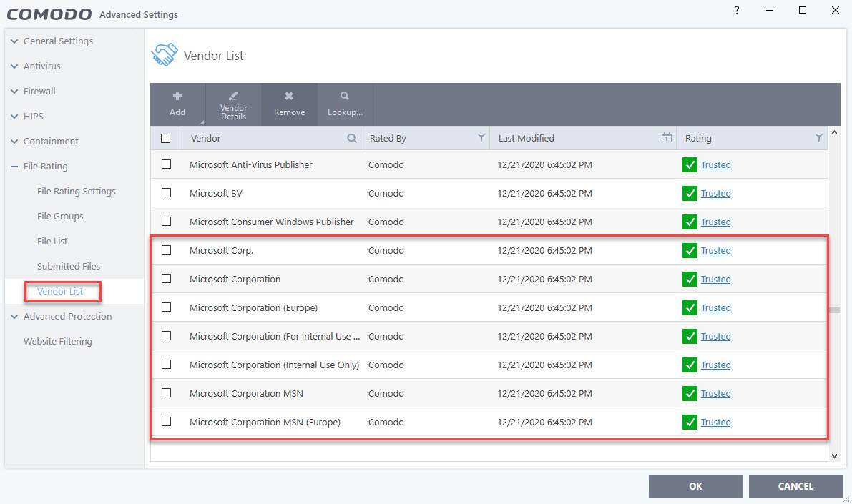Image resolution: width=852 pixels, height=504 pixels.
Task: Open Vendor Details from the toolbar
Action: click(x=234, y=104)
